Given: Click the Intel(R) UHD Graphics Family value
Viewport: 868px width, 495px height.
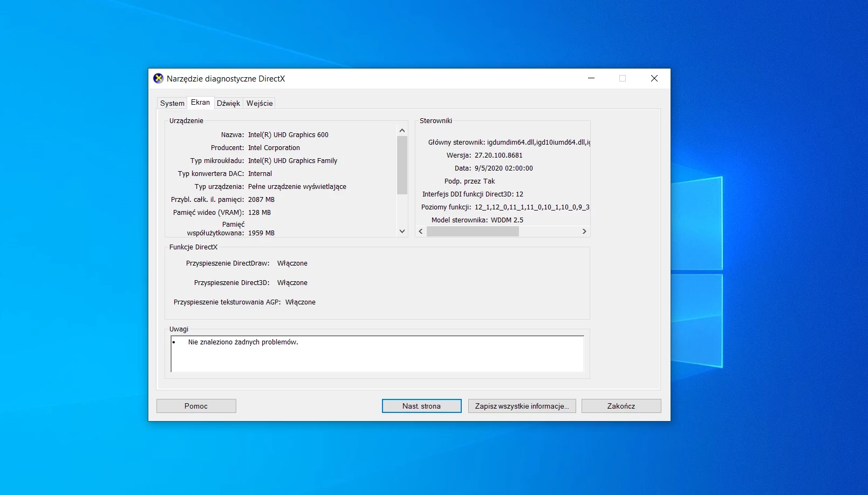Looking at the screenshot, I should 292,161.
